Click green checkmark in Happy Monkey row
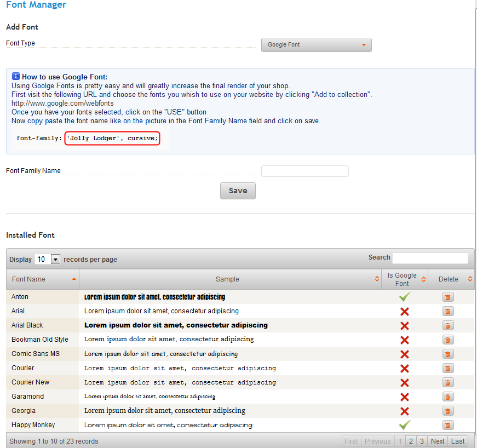This screenshot has height=448, width=477. pyautogui.click(x=405, y=425)
